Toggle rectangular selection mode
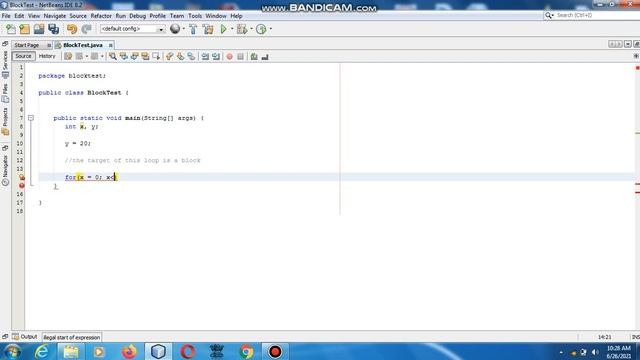This screenshot has height=360, width=640. click(x=156, y=56)
